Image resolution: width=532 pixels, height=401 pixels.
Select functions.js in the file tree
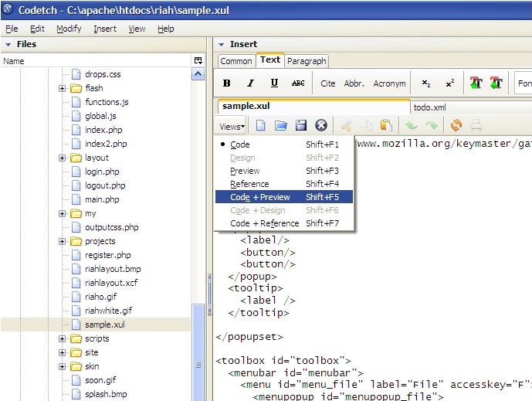coord(107,102)
